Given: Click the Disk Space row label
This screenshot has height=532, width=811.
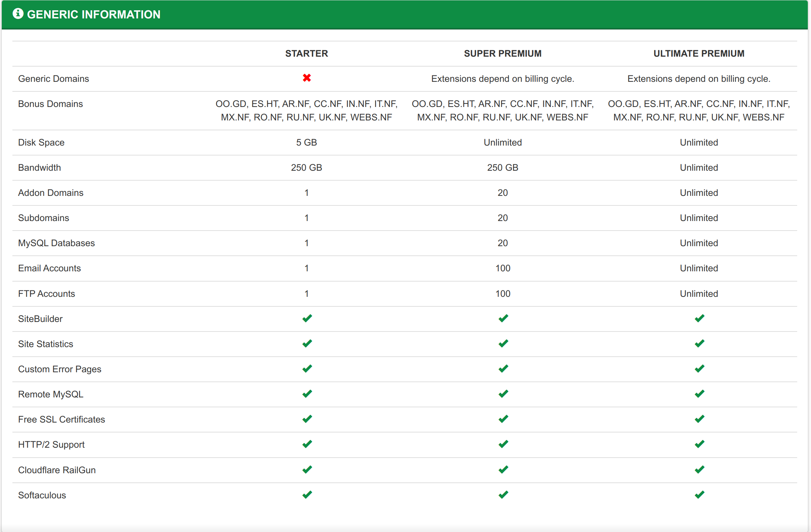Looking at the screenshot, I should (41, 142).
